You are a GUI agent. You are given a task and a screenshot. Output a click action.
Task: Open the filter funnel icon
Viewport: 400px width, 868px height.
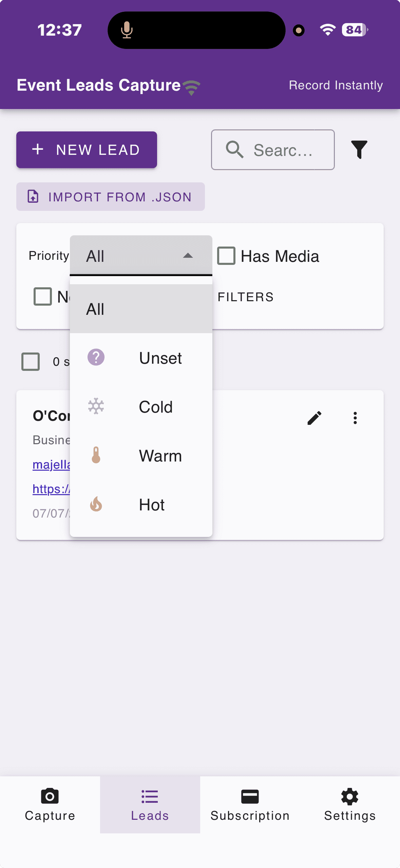tap(359, 150)
